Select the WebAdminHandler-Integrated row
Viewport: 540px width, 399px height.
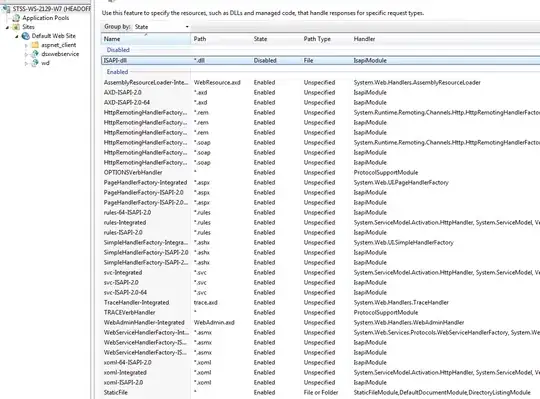tap(321, 322)
